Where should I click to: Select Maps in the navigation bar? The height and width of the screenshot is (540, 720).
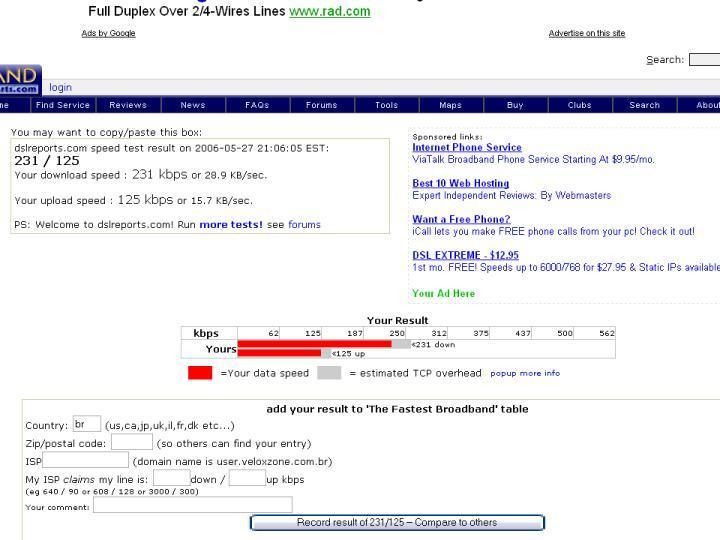[450, 105]
